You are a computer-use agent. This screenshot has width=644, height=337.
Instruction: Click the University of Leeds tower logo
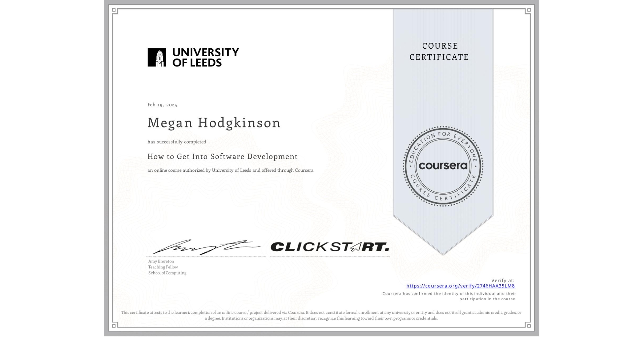[157, 57]
